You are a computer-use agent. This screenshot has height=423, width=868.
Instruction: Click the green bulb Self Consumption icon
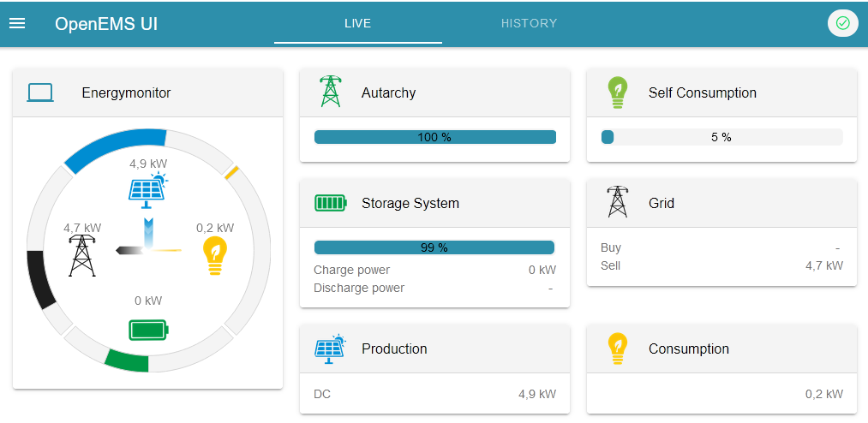point(617,92)
